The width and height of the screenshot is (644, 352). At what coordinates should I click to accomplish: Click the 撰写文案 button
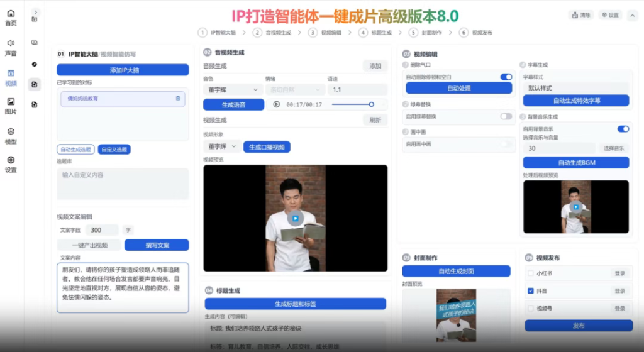(157, 245)
